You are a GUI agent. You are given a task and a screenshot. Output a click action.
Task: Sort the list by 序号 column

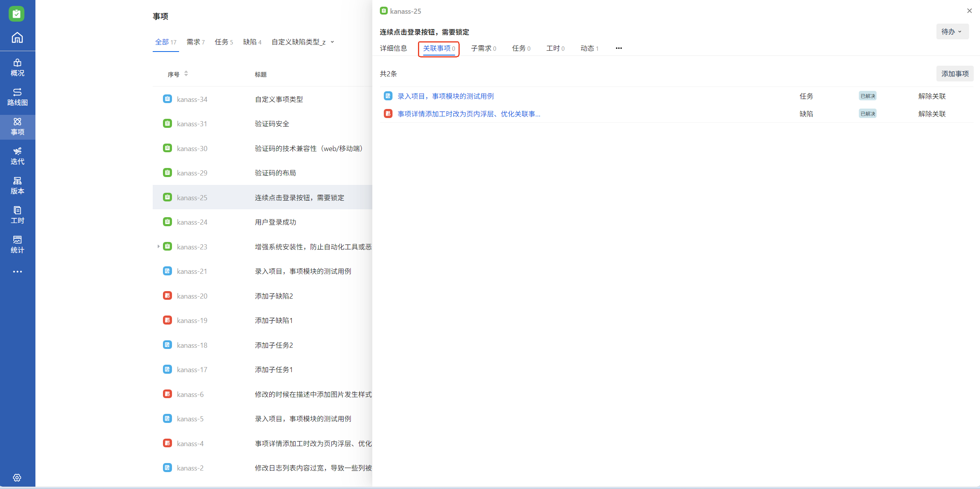(186, 74)
